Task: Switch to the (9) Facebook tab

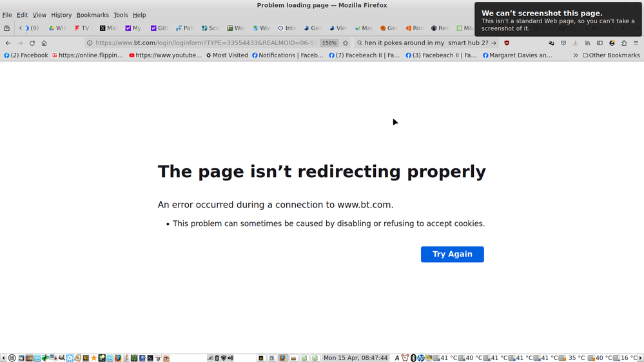Action: point(33,28)
